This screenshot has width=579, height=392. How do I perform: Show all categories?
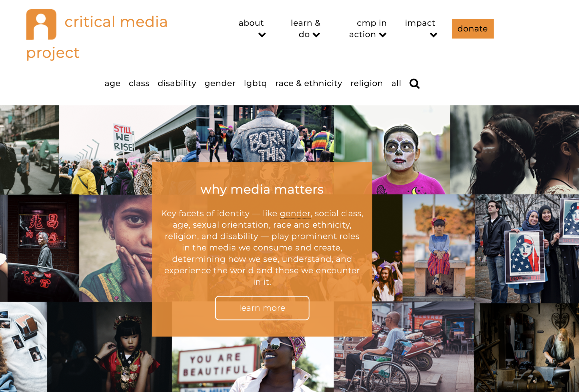click(396, 83)
